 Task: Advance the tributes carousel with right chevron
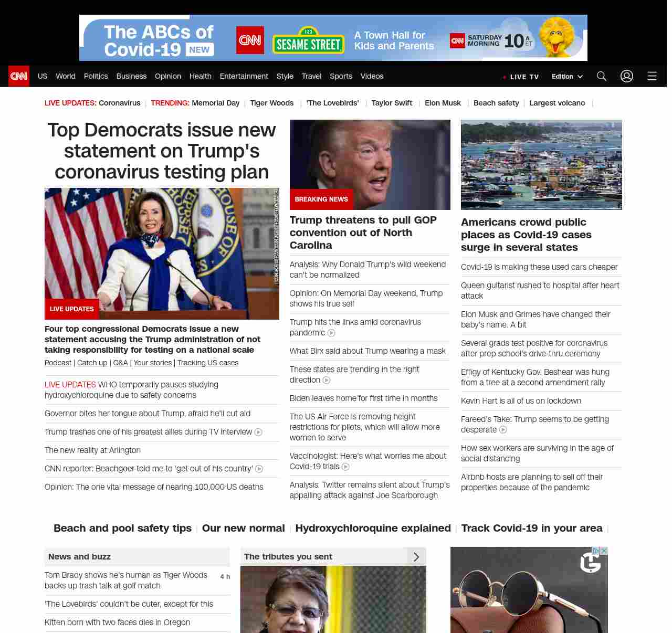click(x=416, y=557)
